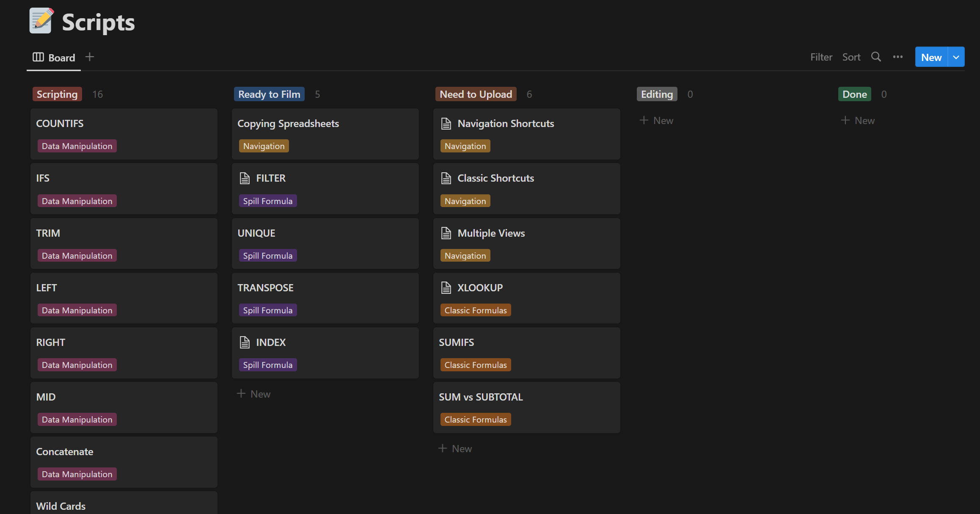The image size is (980, 514).
Task: Click the blue New button
Action: (x=931, y=57)
